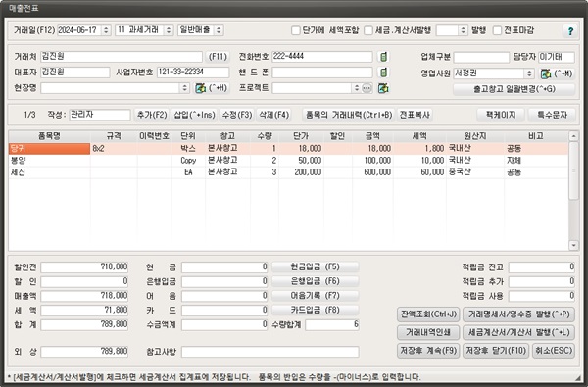Click 어음기록 (F7) button
This screenshot has height=387, width=588.
[x=315, y=296]
